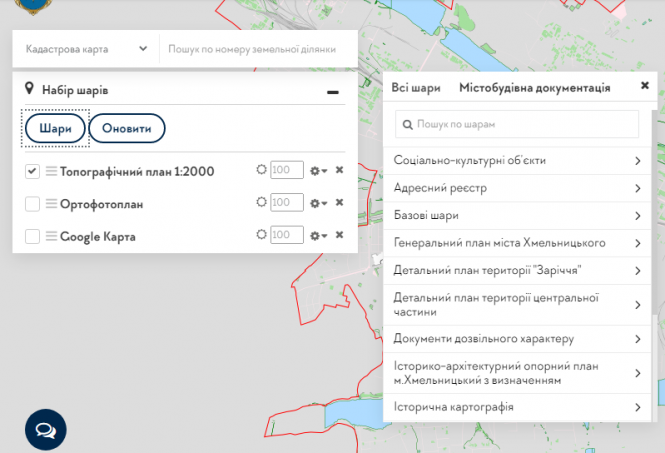Enable the Ортофотоплан layer checkbox
665x453 pixels.
click(x=32, y=204)
